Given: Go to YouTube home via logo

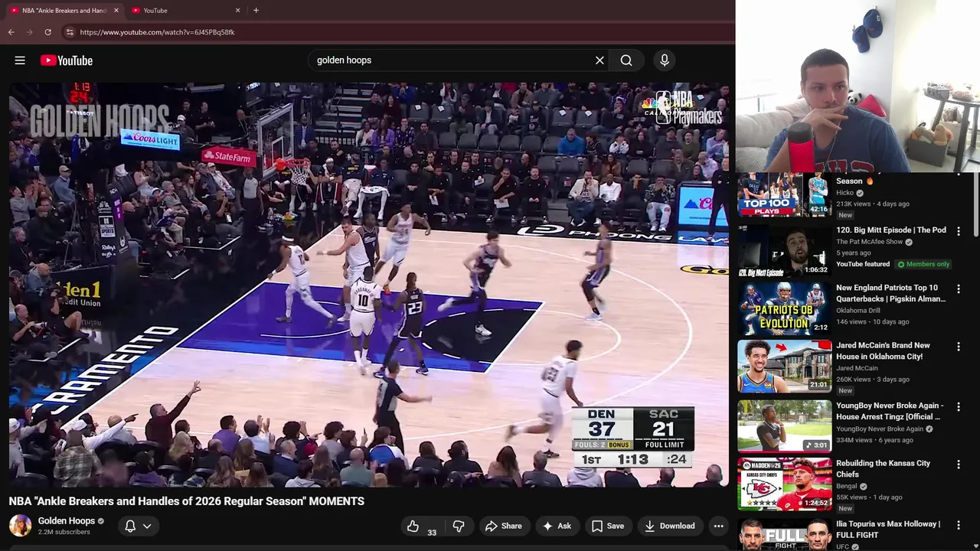Looking at the screenshot, I should click(67, 60).
